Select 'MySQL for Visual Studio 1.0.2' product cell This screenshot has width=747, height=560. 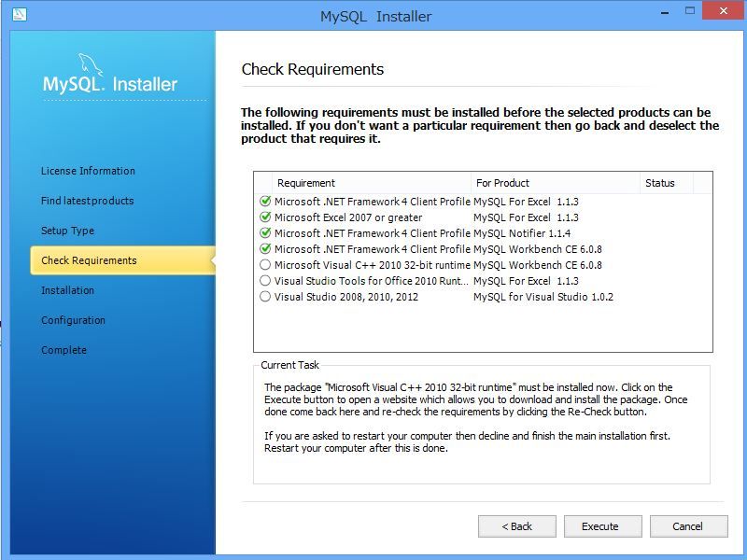[x=543, y=297]
